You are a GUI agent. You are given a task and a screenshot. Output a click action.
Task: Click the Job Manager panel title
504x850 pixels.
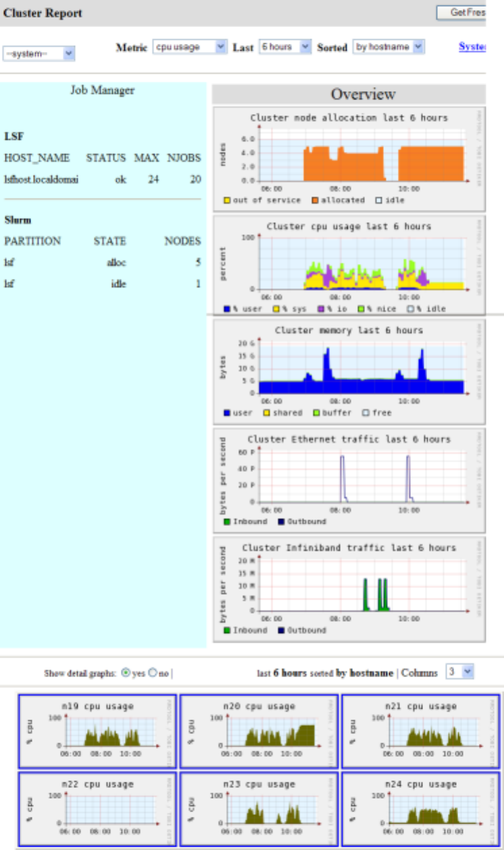[x=103, y=90]
